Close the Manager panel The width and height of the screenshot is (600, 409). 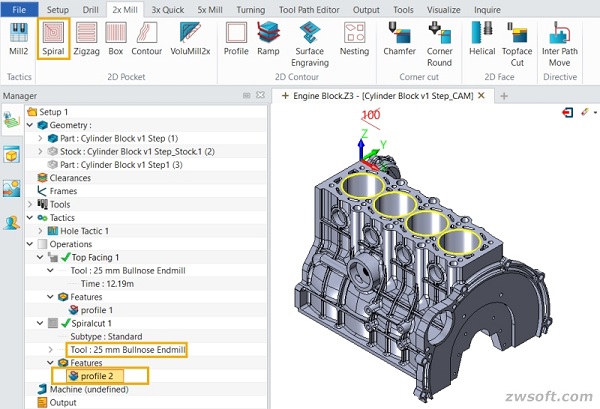tap(260, 95)
